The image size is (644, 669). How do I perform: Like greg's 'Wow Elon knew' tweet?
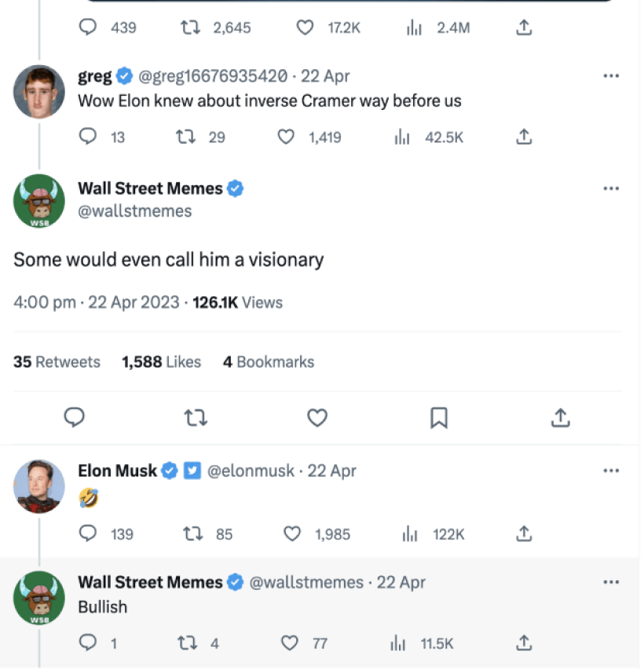click(286, 137)
